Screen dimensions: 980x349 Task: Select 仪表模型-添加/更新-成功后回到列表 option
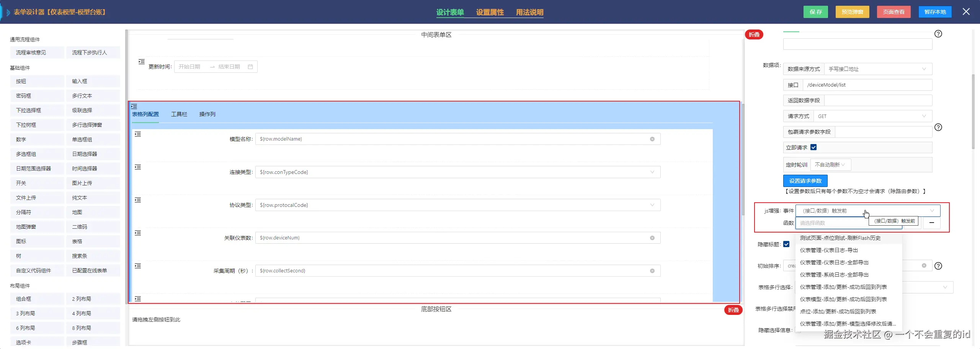[849, 299]
